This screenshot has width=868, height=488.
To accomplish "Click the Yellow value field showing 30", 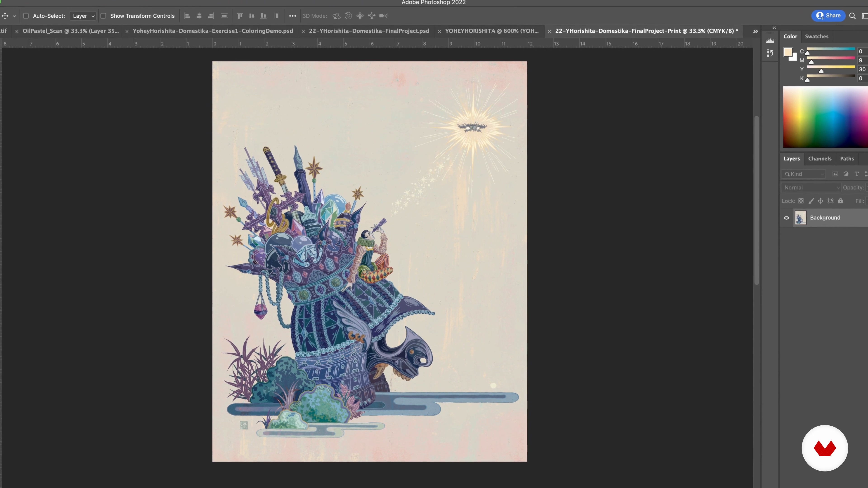I will (862, 69).
